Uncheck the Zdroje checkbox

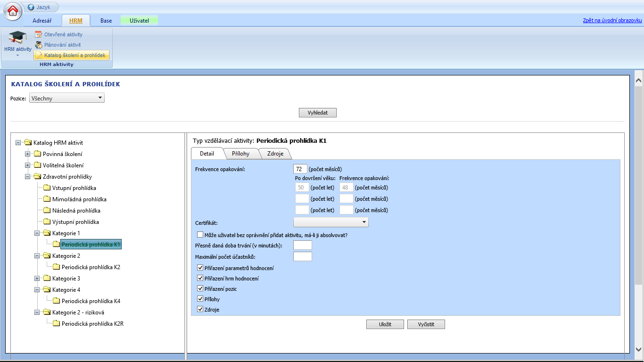200,309
